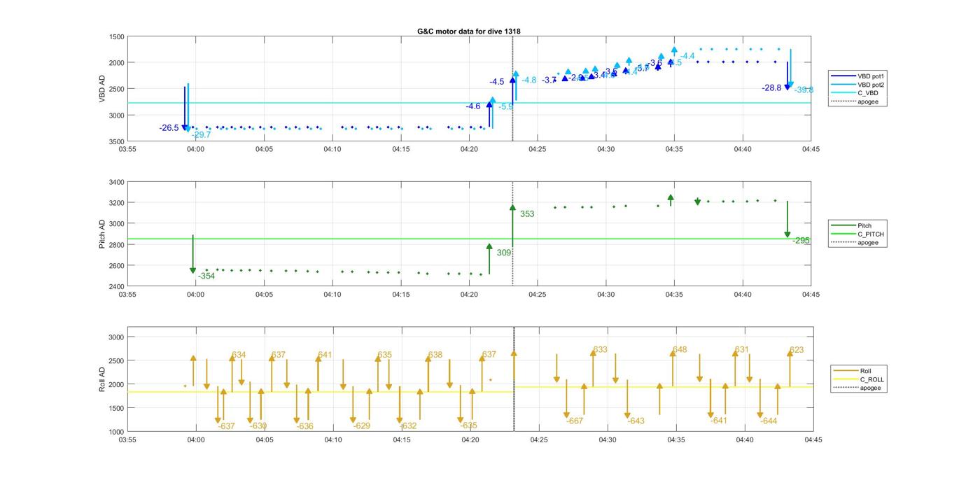Click the 648 roll data label
980x485 pixels.
pos(680,350)
